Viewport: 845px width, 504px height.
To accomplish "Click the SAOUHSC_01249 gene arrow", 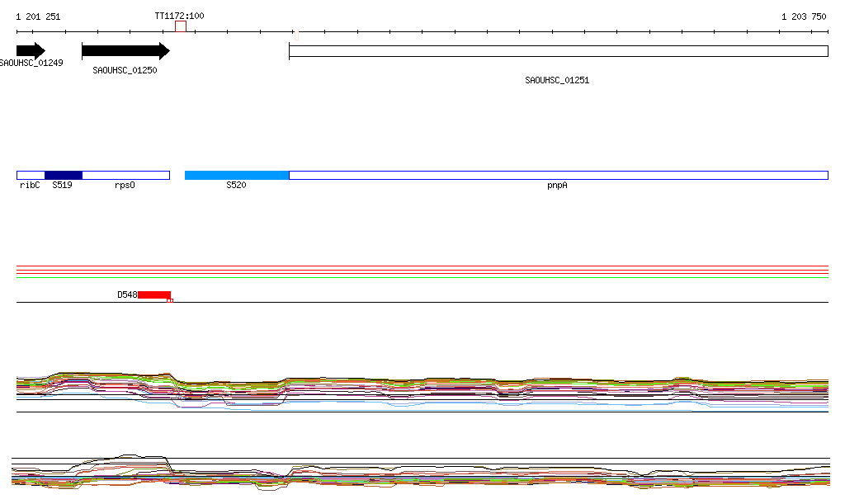I will (30, 51).
